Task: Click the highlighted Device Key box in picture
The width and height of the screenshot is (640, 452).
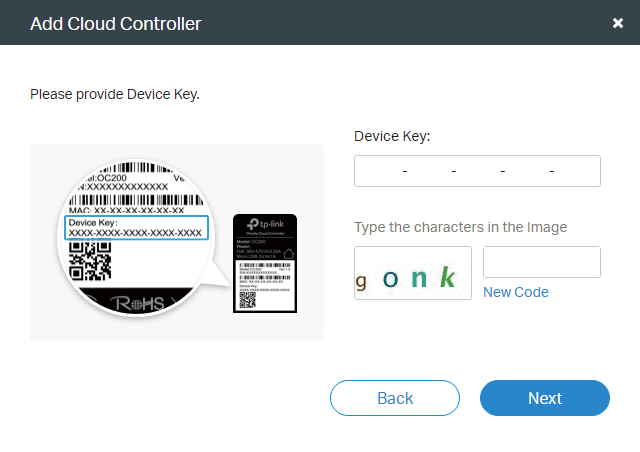Action: tap(136, 228)
